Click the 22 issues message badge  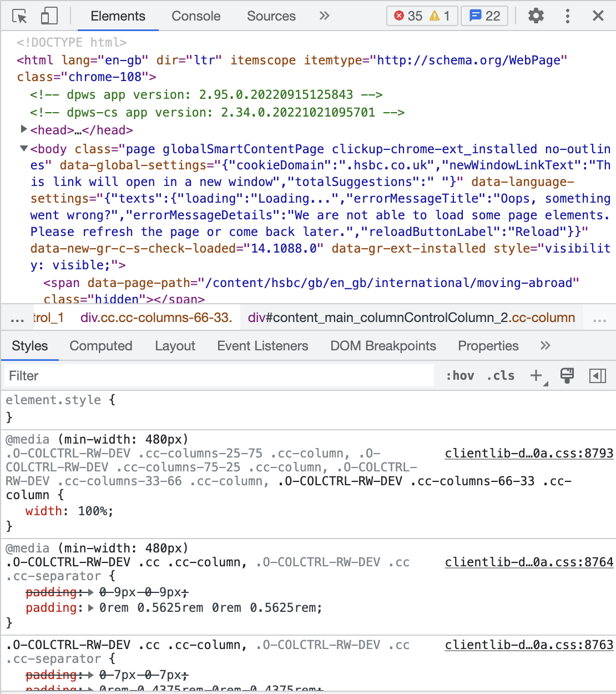[x=484, y=16]
